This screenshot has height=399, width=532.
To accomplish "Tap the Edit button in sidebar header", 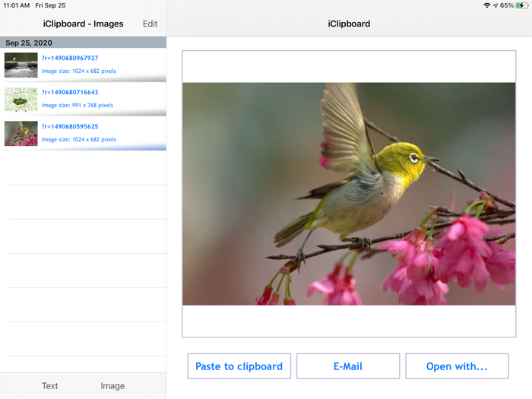I will [x=150, y=24].
